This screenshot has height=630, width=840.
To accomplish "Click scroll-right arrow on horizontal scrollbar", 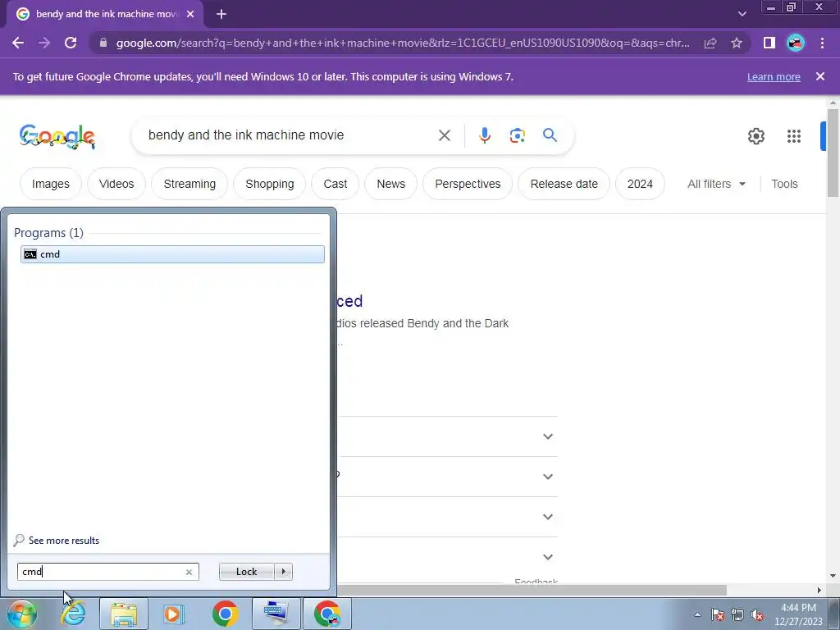I will coord(819,590).
